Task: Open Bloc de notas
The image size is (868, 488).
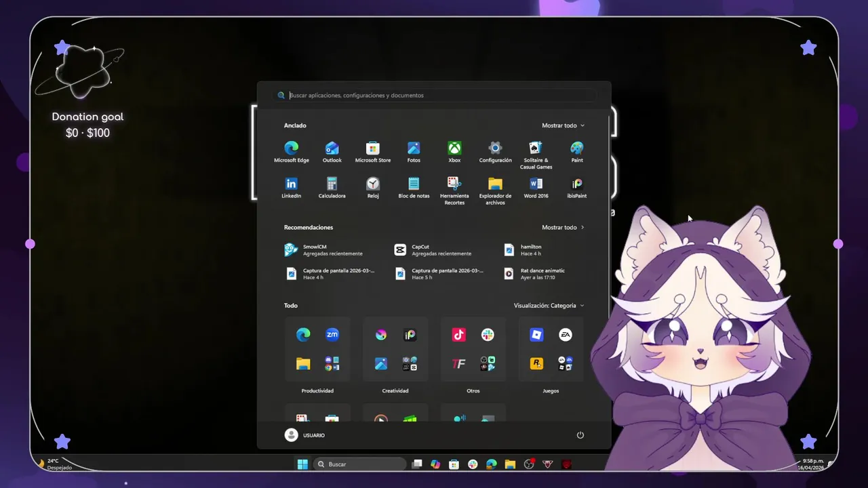Action: (x=414, y=188)
